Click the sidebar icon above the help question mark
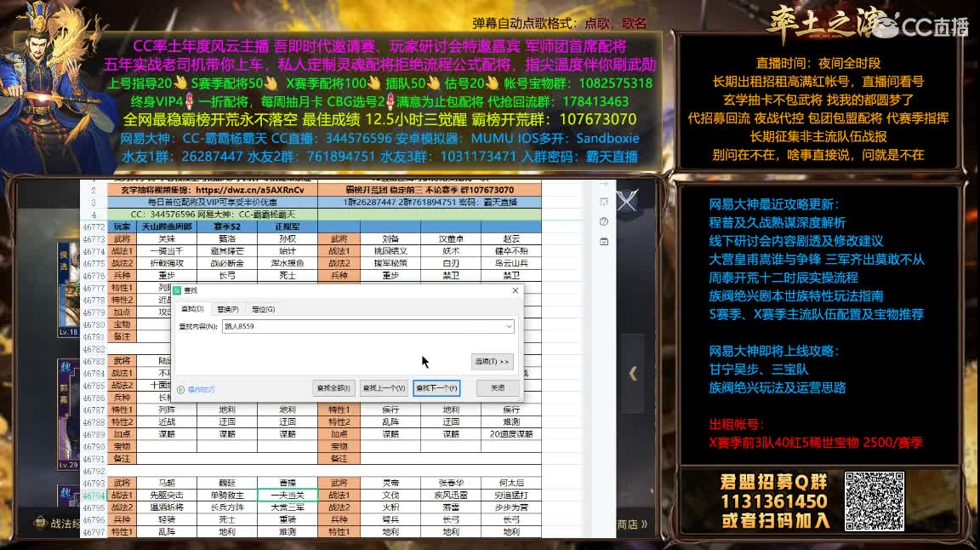Viewport: 980px width, 550px height. click(604, 202)
